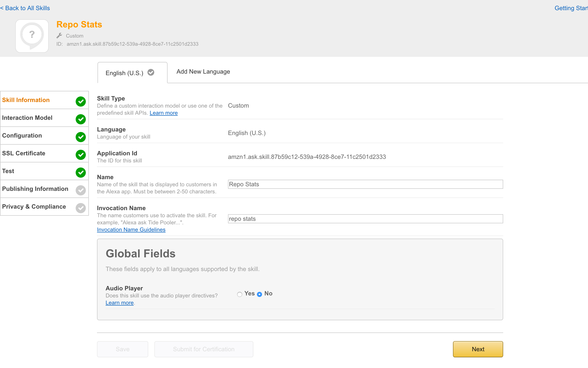This screenshot has height=368, width=588.
Task: Open the Add New Language tab
Action: (203, 72)
